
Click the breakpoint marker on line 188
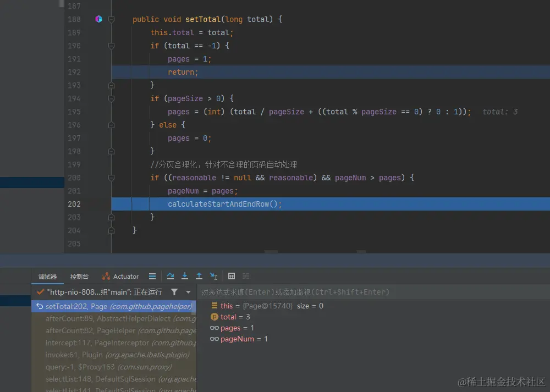click(x=99, y=19)
